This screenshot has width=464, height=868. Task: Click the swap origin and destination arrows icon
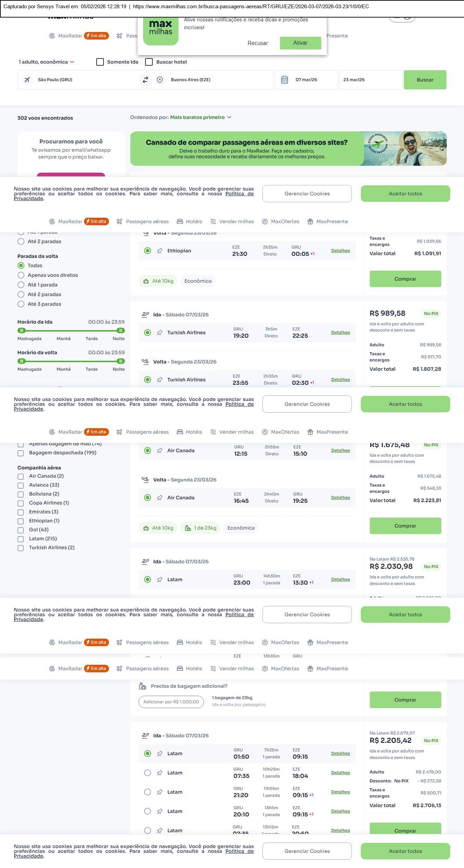tap(145, 80)
